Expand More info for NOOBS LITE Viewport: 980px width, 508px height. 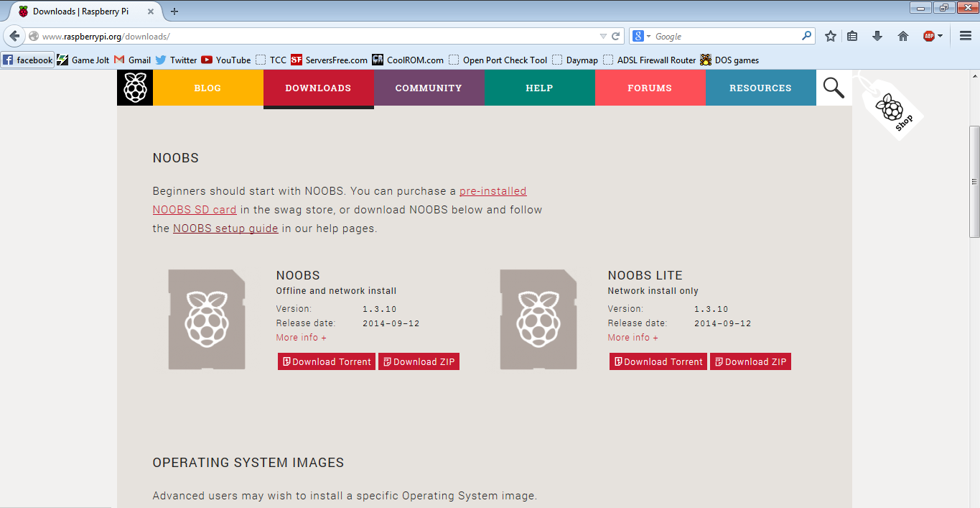(x=632, y=337)
